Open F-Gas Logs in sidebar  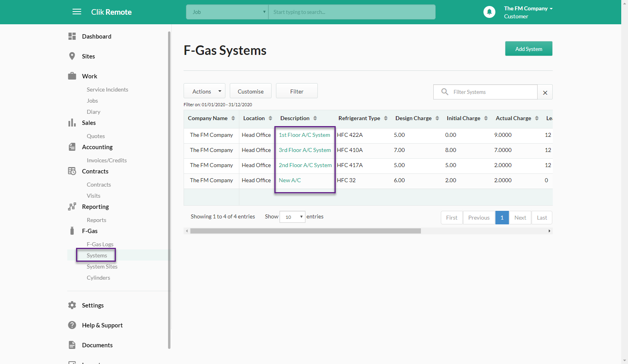100,244
